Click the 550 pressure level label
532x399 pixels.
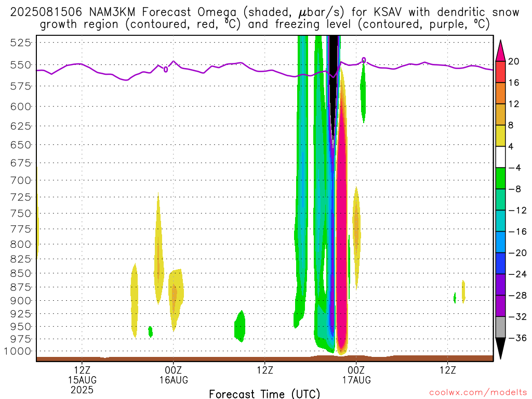(x=20, y=65)
